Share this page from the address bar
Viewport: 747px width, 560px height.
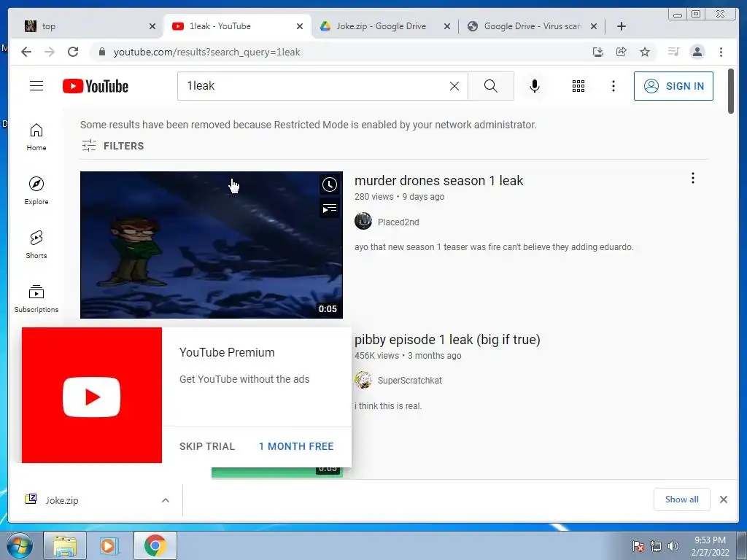[x=622, y=52]
